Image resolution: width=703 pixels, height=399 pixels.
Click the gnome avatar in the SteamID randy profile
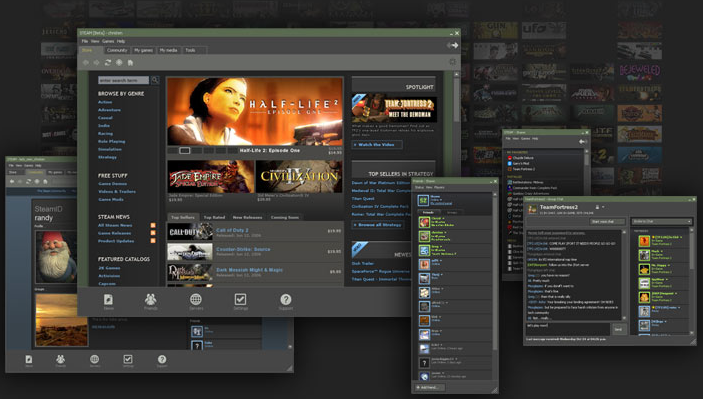[x=56, y=256]
